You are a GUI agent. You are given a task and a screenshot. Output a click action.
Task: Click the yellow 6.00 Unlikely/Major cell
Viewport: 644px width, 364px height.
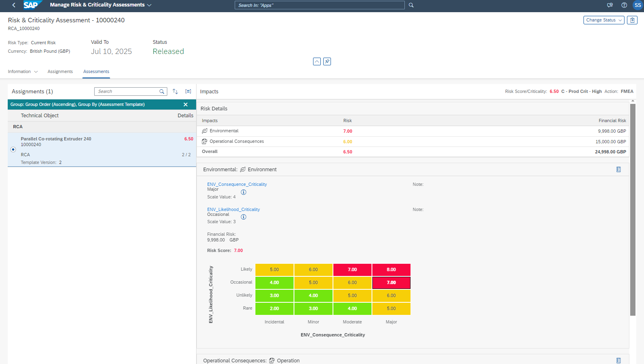[x=391, y=295]
